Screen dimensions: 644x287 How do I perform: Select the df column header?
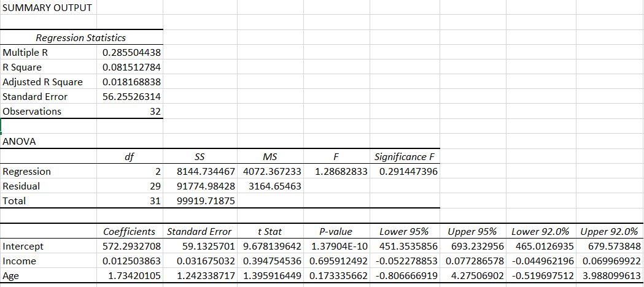coord(130,156)
